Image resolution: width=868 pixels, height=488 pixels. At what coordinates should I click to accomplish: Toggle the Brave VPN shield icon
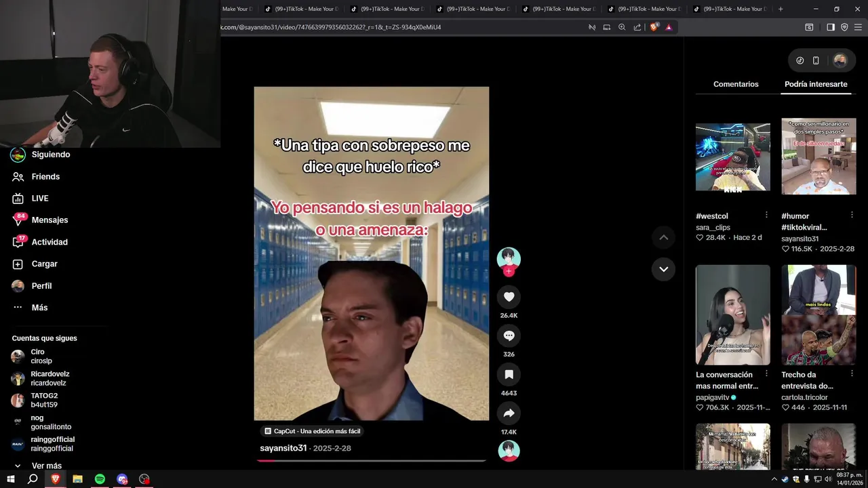tap(844, 27)
